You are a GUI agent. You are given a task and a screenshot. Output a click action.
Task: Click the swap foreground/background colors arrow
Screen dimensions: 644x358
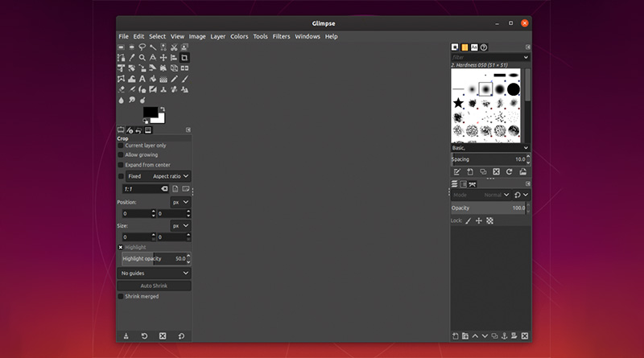pos(162,109)
